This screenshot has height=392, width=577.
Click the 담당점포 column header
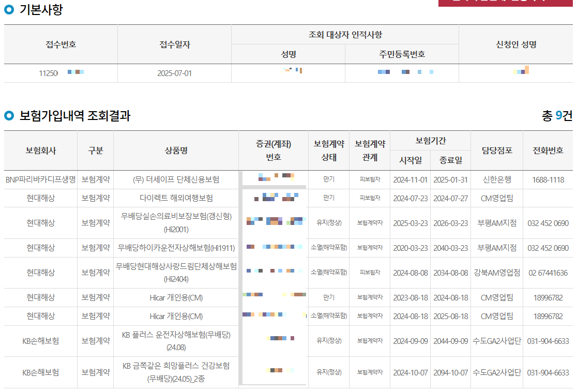pos(497,150)
